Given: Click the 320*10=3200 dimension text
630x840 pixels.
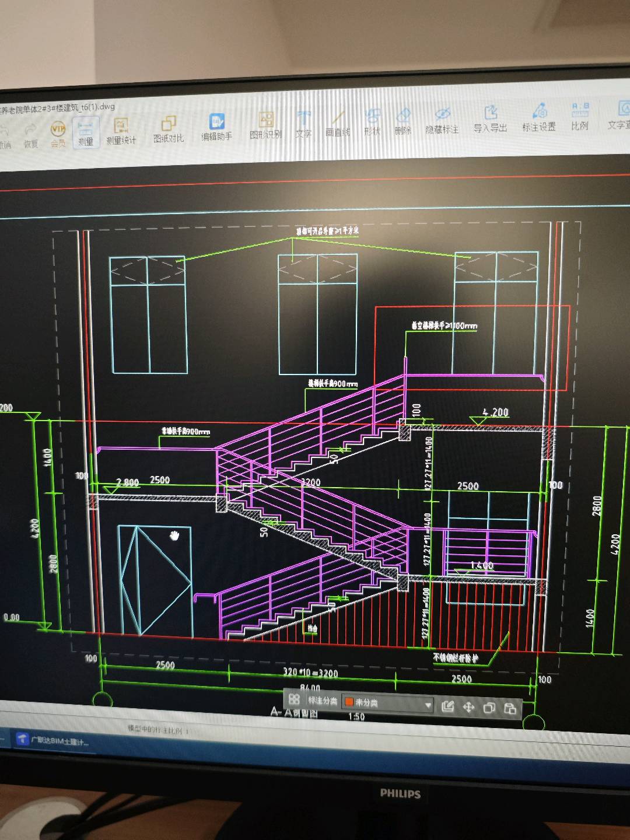Looking at the screenshot, I should [310, 673].
